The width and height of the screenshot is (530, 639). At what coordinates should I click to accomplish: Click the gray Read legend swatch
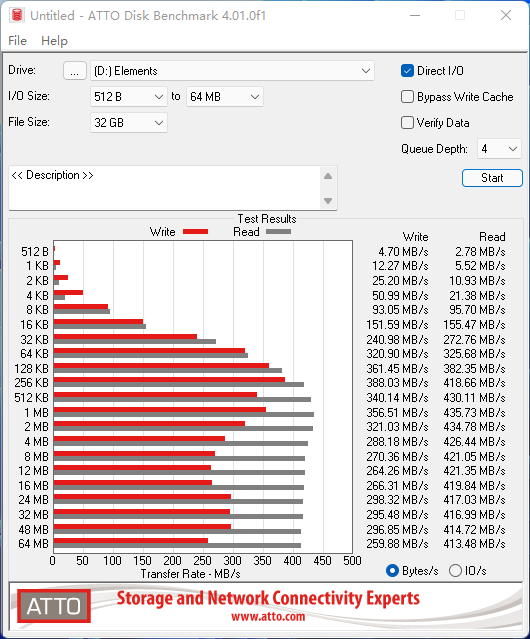tap(278, 231)
